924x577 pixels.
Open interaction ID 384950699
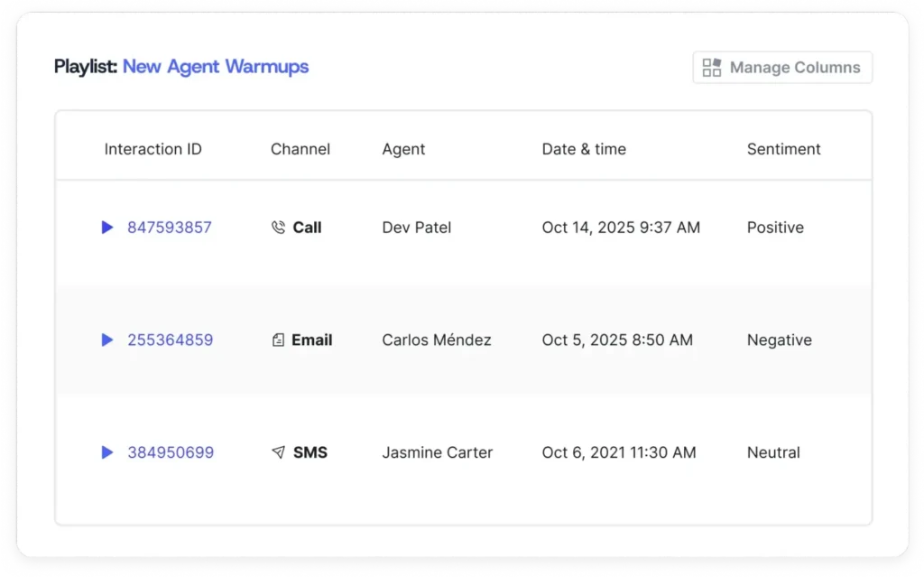171,452
